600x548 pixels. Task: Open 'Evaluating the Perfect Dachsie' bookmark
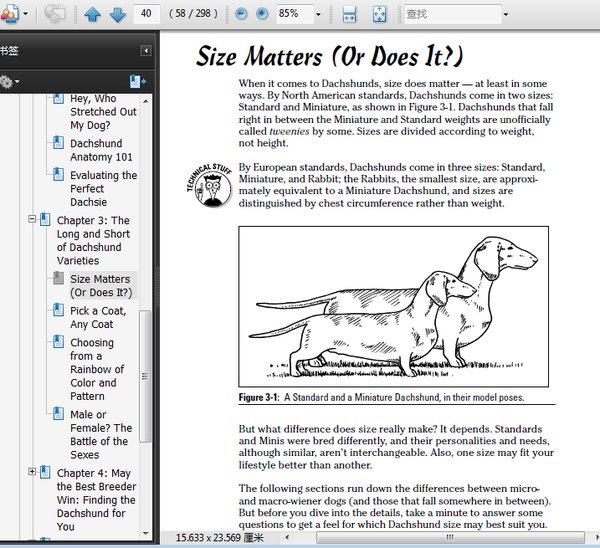click(103, 189)
